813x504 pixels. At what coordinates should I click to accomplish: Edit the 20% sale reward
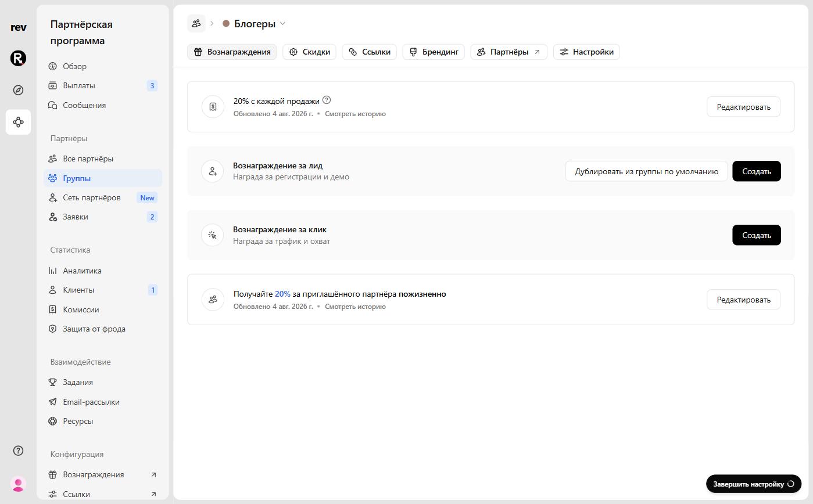pos(743,107)
